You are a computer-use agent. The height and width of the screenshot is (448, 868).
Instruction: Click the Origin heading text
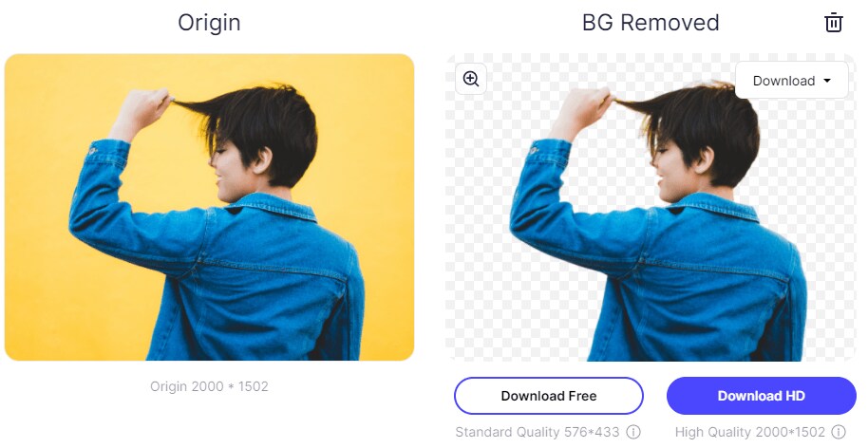click(x=209, y=23)
